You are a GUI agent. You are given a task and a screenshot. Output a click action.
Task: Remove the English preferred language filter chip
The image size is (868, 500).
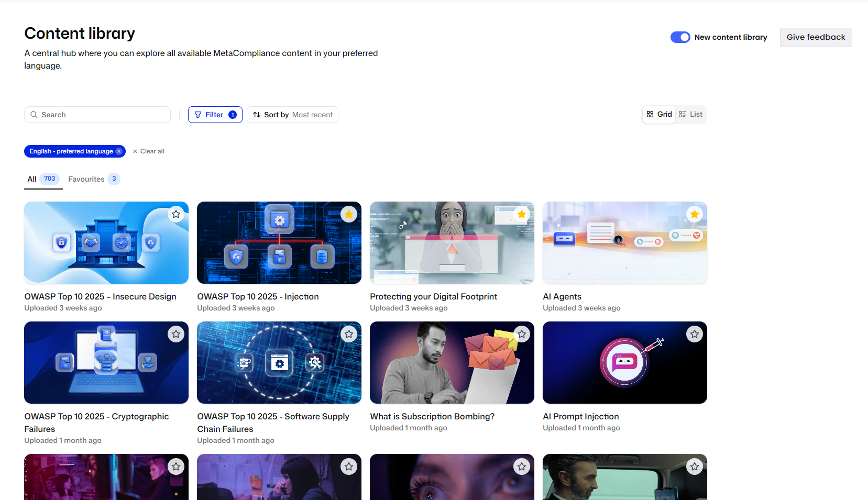[x=119, y=151]
